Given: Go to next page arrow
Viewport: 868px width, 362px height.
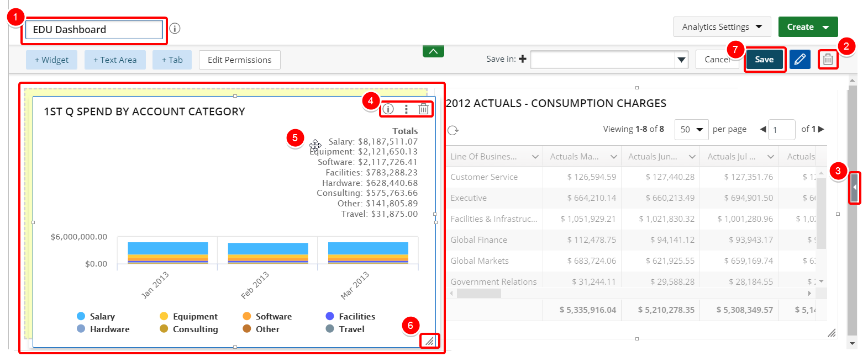Looking at the screenshot, I should (821, 129).
